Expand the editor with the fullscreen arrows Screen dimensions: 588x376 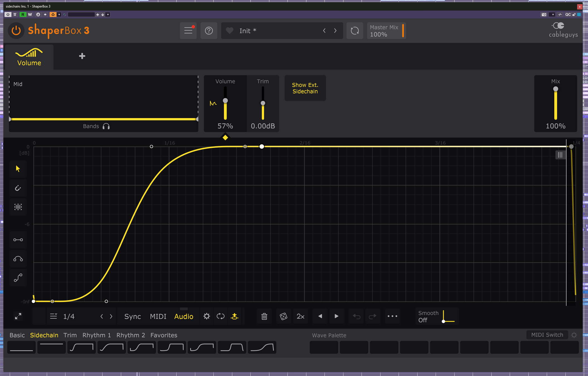(18, 316)
